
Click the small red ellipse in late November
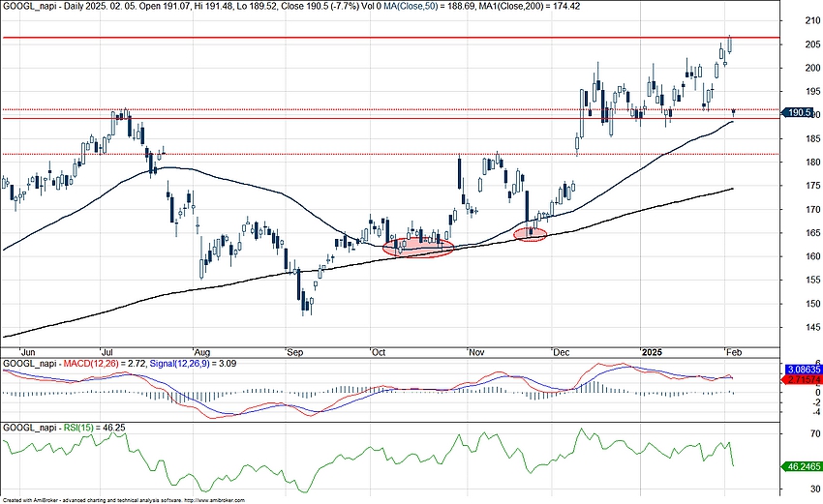click(530, 234)
